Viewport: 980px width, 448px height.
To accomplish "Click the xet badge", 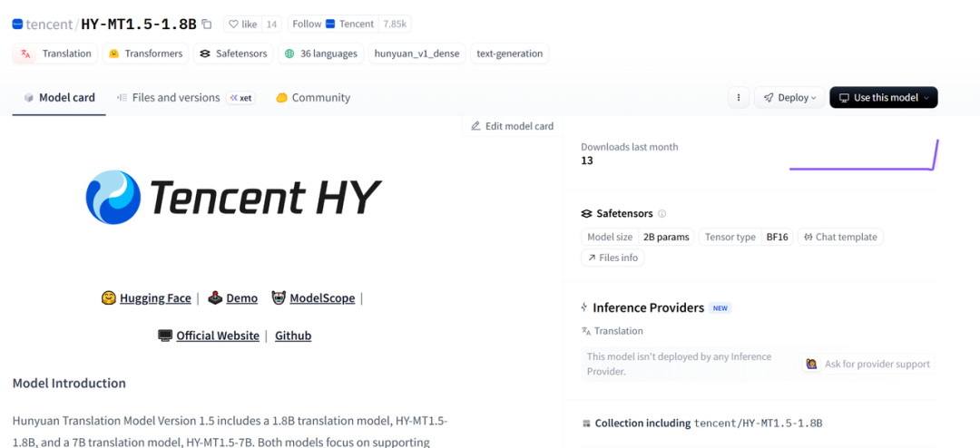I will point(240,98).
